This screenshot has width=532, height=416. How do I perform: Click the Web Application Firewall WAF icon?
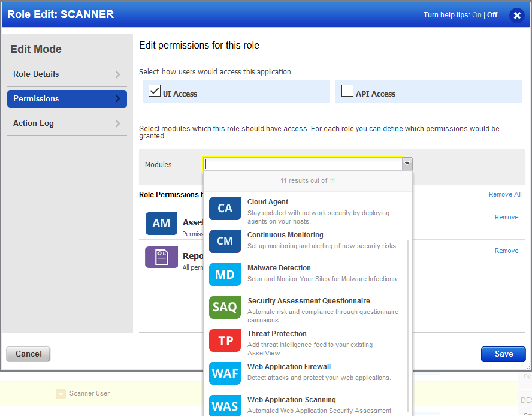(225, 373)
